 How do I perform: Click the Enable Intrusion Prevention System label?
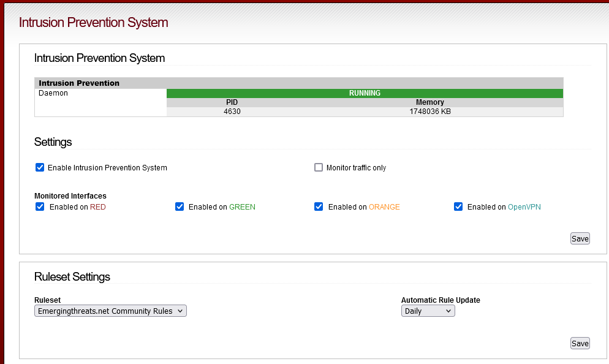pos(107,168)
